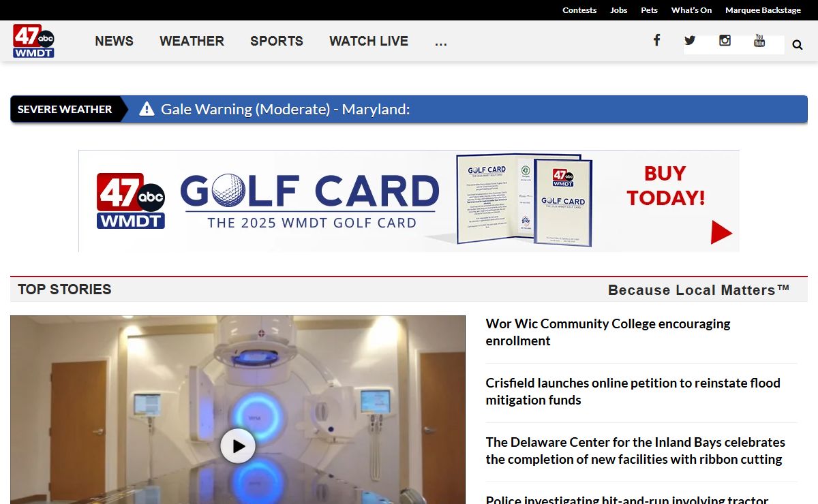Viewport: 818px width, 504px height.
Task: Click the Top Stories heading
Action: point(65,289)
